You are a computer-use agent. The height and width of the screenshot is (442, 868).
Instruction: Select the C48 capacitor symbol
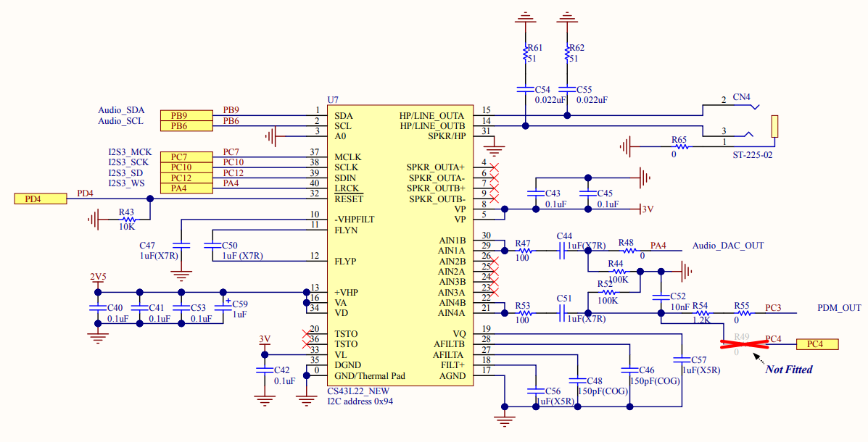tap(577, 380)
